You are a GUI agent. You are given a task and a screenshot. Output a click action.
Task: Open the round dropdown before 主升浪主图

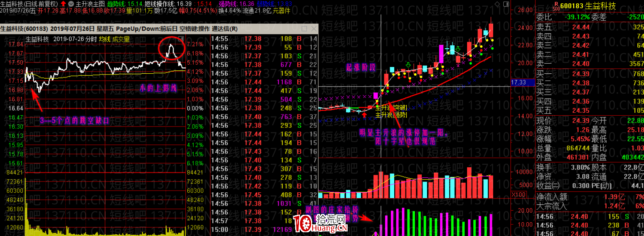[71, 3]
